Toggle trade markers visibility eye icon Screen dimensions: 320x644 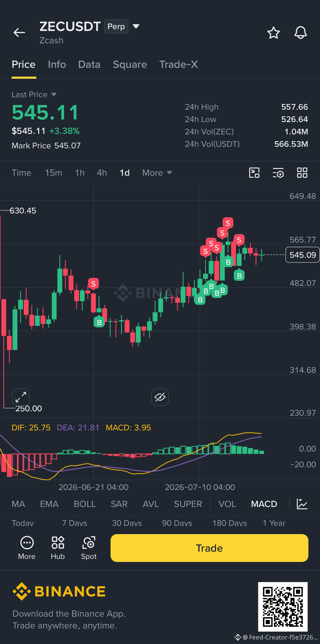[160, 397]
